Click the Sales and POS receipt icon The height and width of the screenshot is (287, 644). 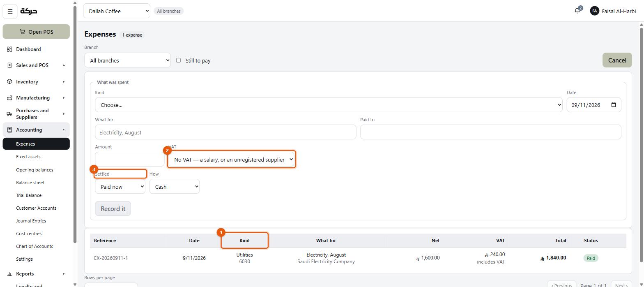(9, 65)
